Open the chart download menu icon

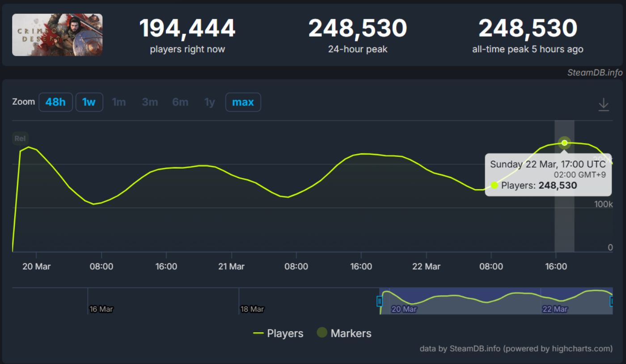[x=603, y=105]
